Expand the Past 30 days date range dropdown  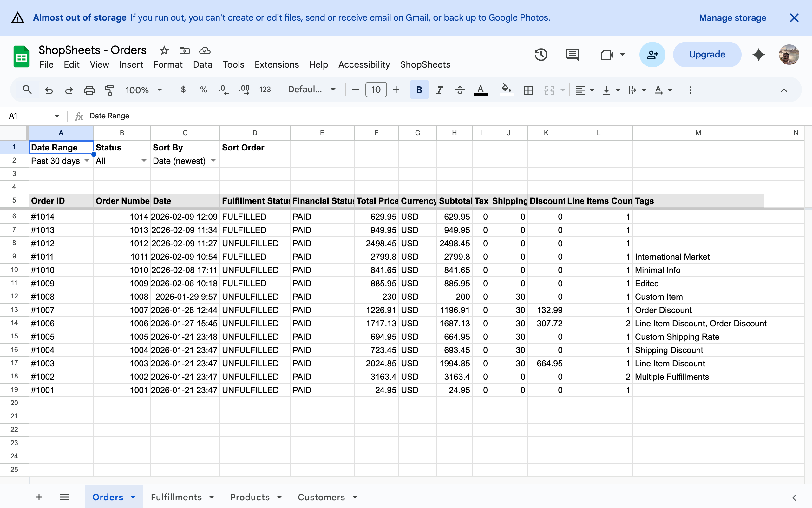(87, 161)
